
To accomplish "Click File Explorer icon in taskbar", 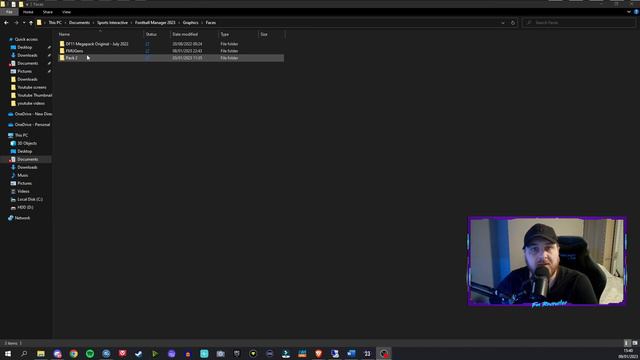I will [x=41, y=353].
